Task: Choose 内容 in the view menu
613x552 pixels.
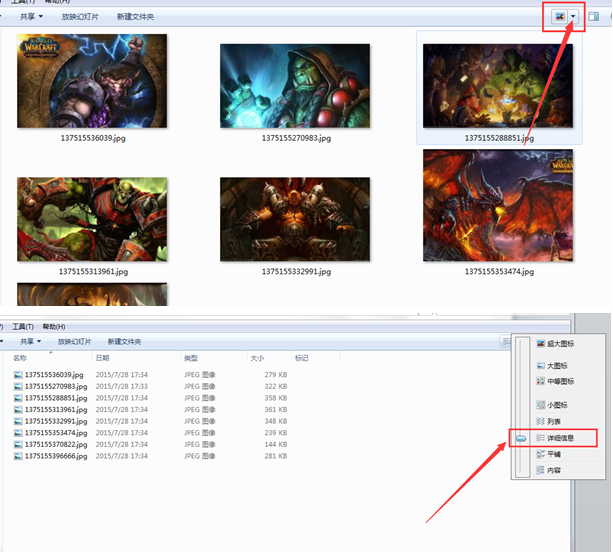Action: pyautogui.click(x=549, y=470)
